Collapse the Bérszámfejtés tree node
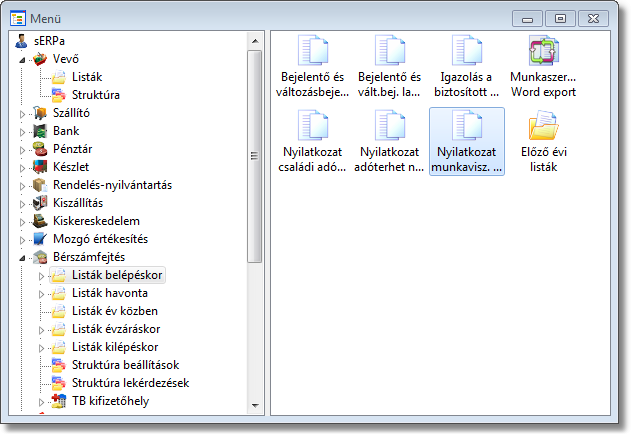 pyautogui.click(x=23, y=258)
